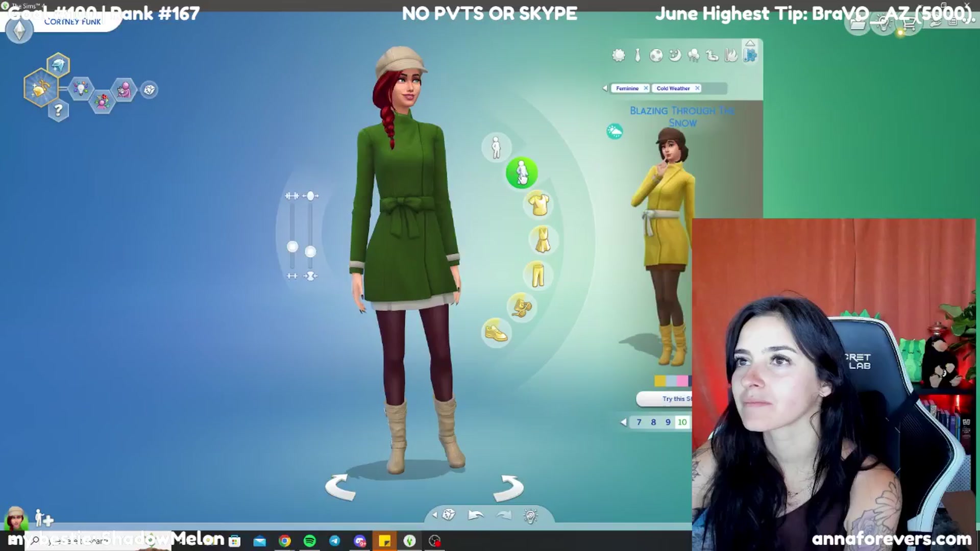Open the aspiration hexagon
980x551 pixels.
[40, 88]
